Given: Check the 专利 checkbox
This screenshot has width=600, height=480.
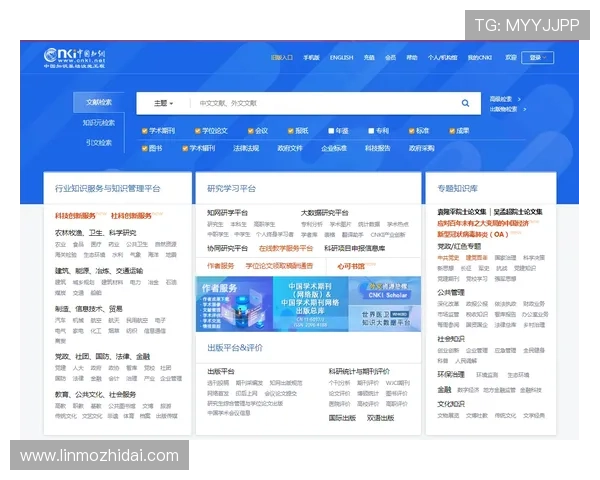Looking at the screenshot, I should pos(371,131).
